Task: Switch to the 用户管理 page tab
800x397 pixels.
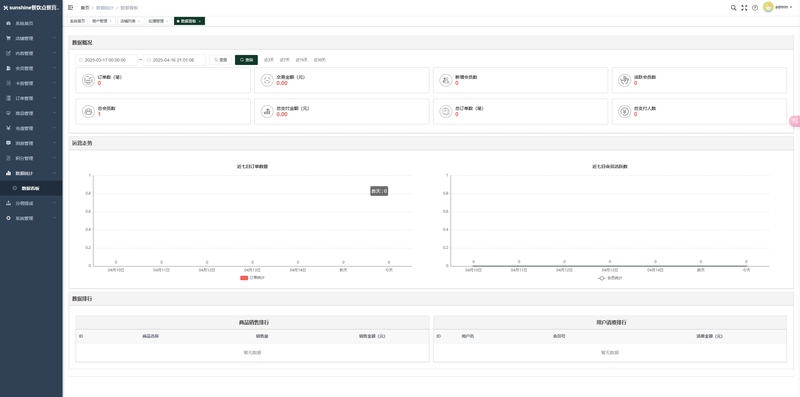Action: [x=102, y=21]
